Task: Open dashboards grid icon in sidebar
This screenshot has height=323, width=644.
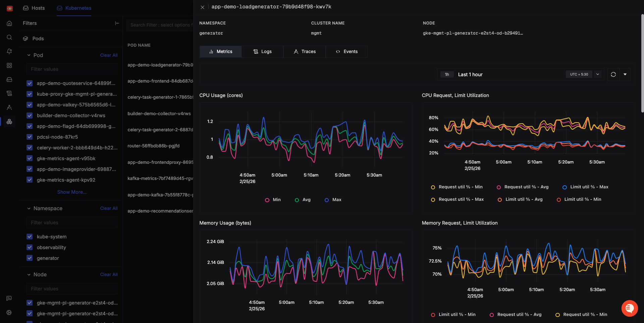Action: tap(9, 65)
